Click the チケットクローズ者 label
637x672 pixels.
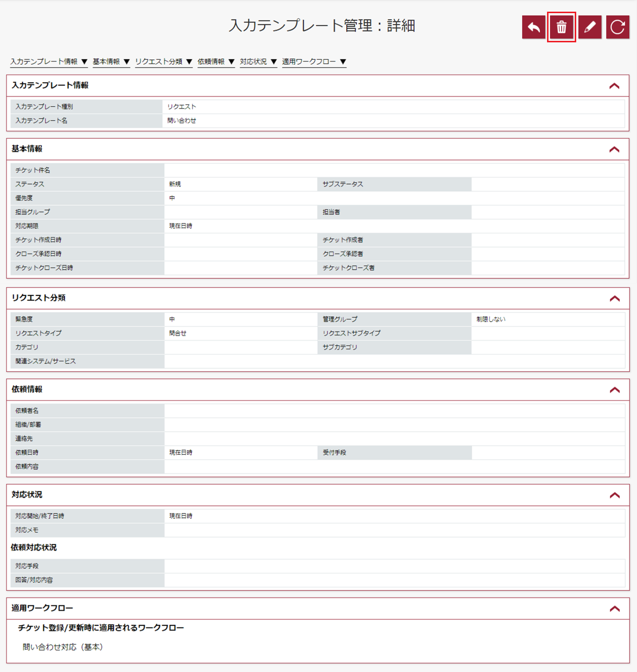pyautogui.click(x=349, y=268)
